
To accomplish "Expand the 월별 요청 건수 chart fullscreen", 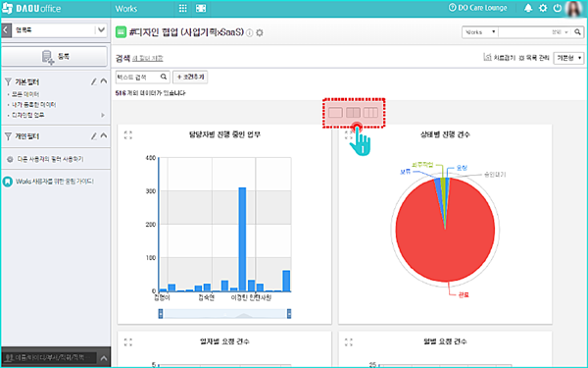I will pos(349,342).
